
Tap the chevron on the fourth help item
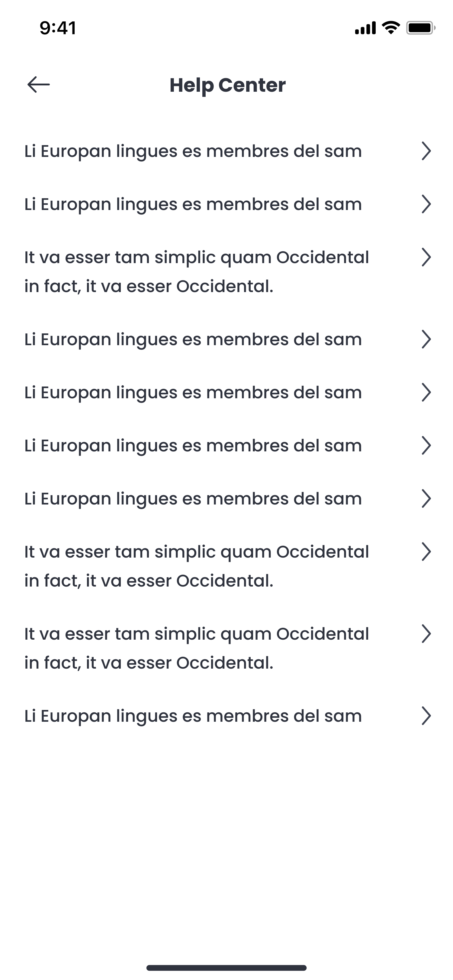coord(426,339)
